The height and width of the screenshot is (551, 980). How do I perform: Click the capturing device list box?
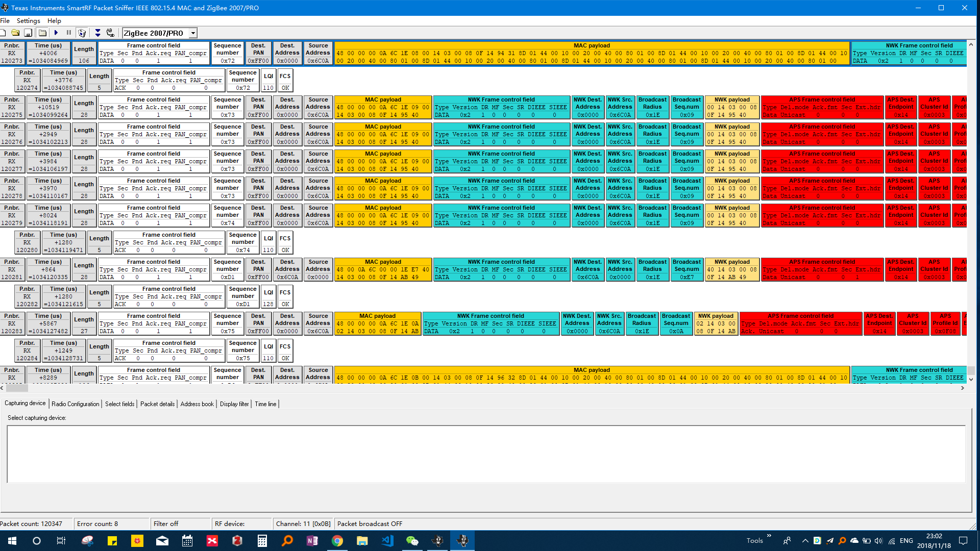(486, 454)
